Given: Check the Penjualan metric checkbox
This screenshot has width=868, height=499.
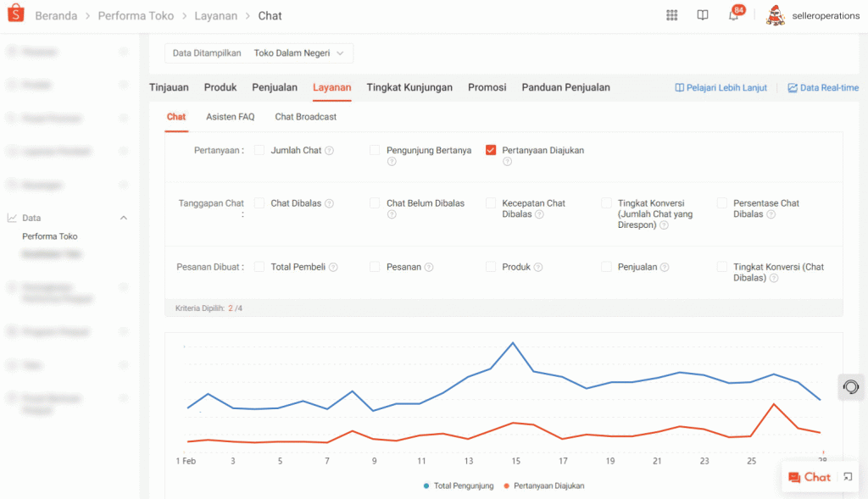Looking at the screenshot, I should click(x=606, y=267).
